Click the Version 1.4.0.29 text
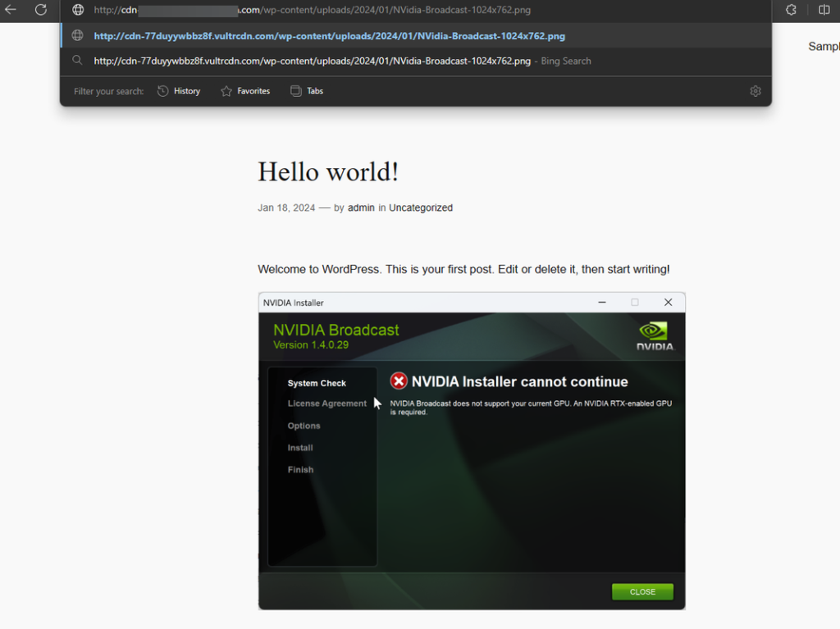The image size is (840, 629). 311,345
